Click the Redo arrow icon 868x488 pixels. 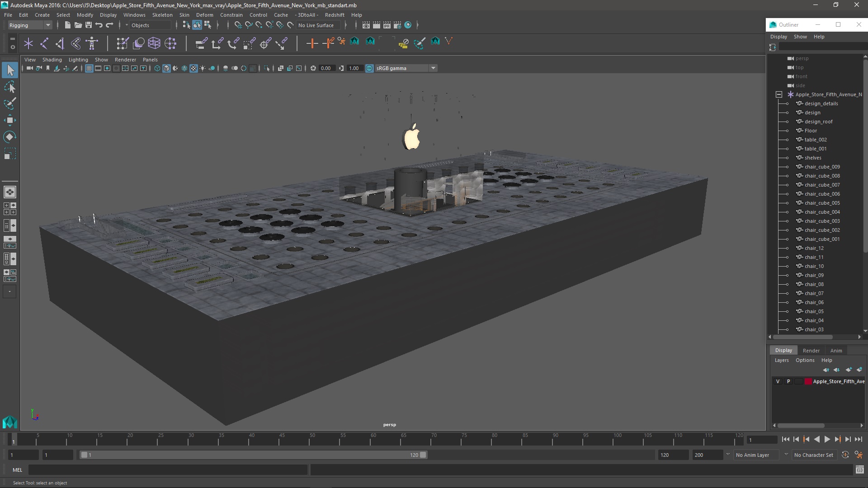tap(109, 25)
